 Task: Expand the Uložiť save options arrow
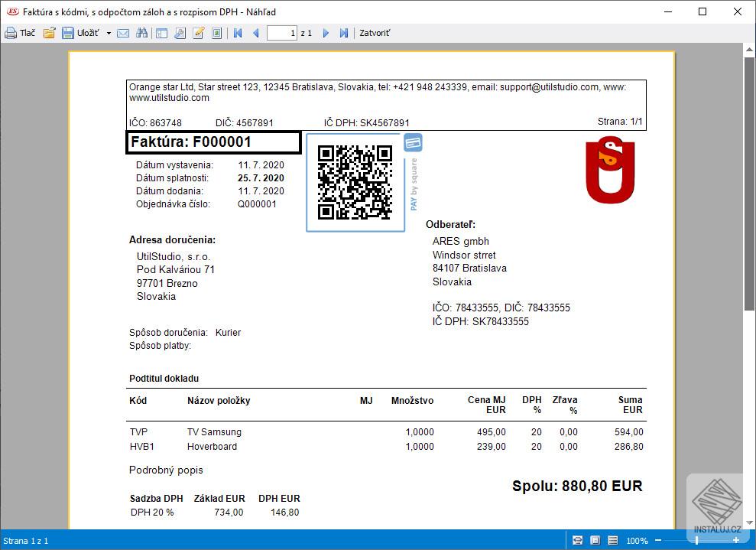(x=109, y=33)
